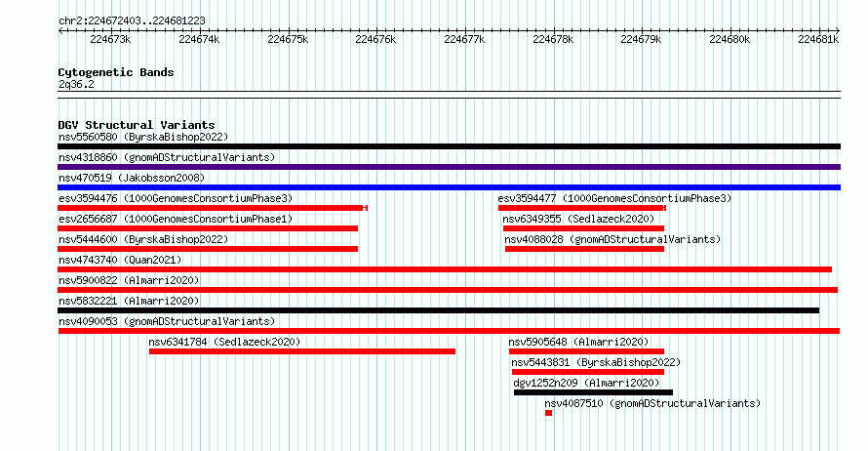
Task: Open nsv5900822 (Almarri2020) label
Action: coord(129,280)
